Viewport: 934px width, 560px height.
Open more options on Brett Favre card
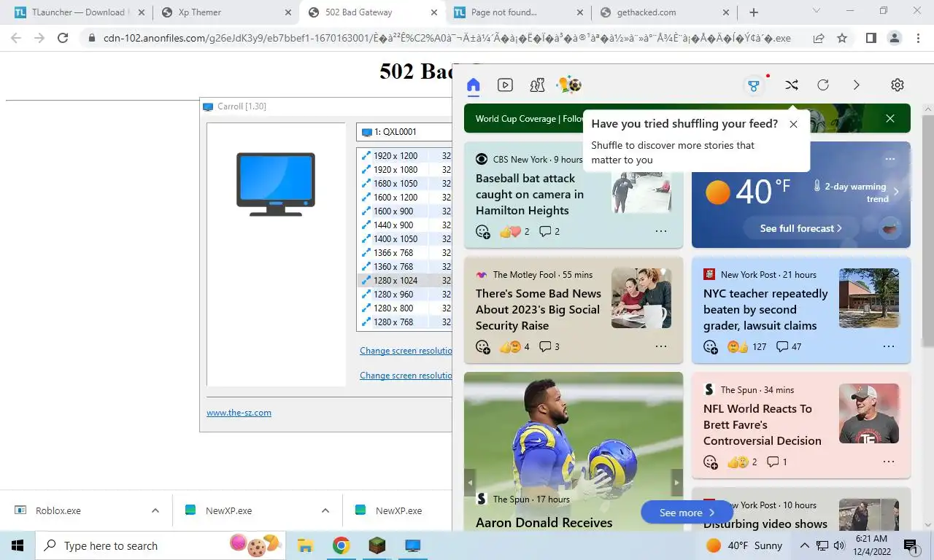tap(889, 462)
